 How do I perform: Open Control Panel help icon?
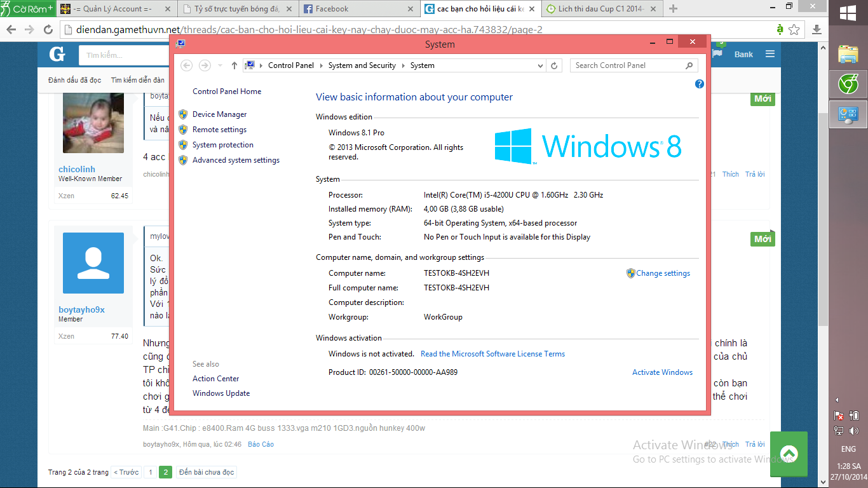pos(700,84)
